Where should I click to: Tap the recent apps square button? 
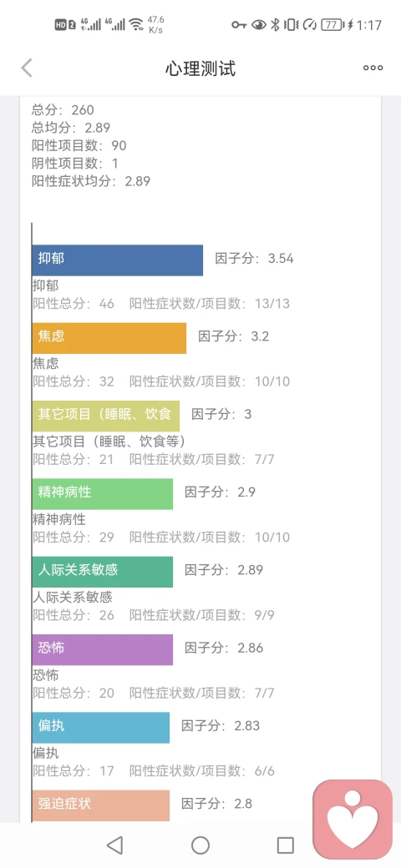click(285, 845)
